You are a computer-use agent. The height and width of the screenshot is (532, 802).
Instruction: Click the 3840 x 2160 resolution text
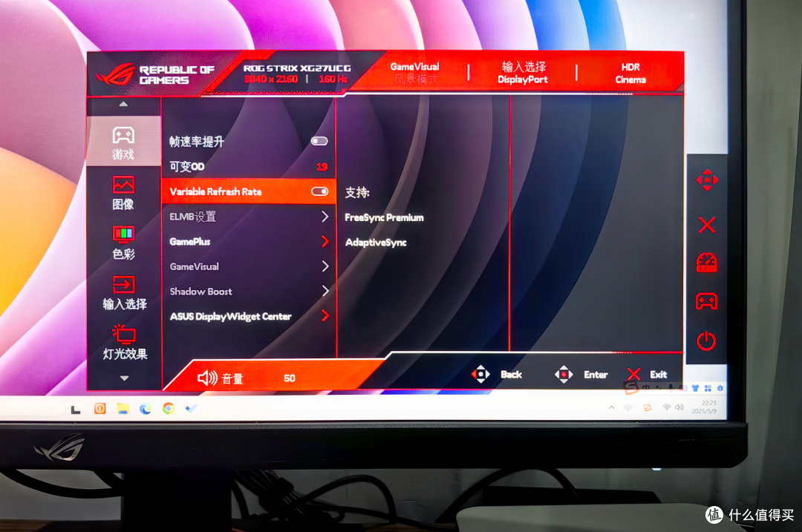[270, 79]
